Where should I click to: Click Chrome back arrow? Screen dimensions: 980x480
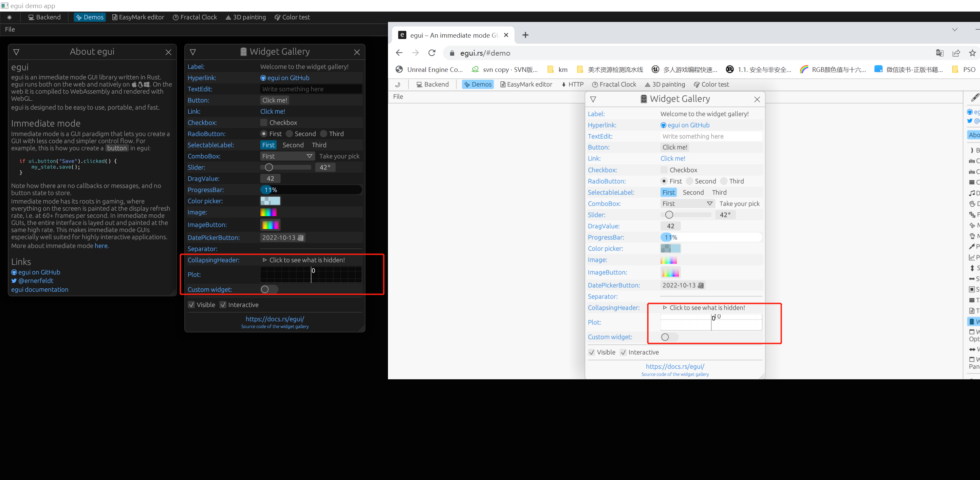[x=399, y=53]
